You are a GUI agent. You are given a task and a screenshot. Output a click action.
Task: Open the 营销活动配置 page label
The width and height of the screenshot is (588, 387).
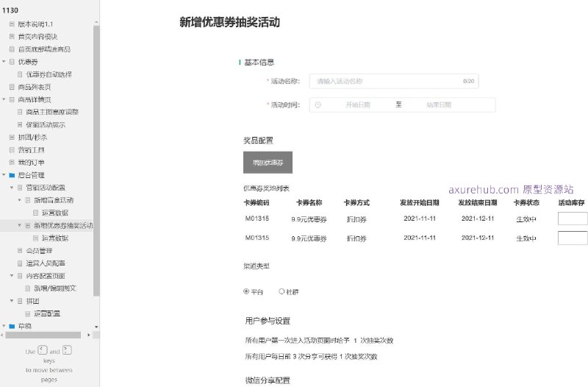tap(46, 188)
